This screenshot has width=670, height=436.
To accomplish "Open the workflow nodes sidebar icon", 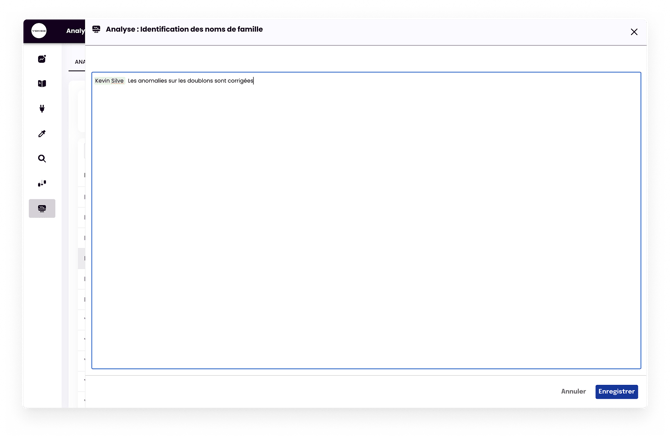I will 42,184.
